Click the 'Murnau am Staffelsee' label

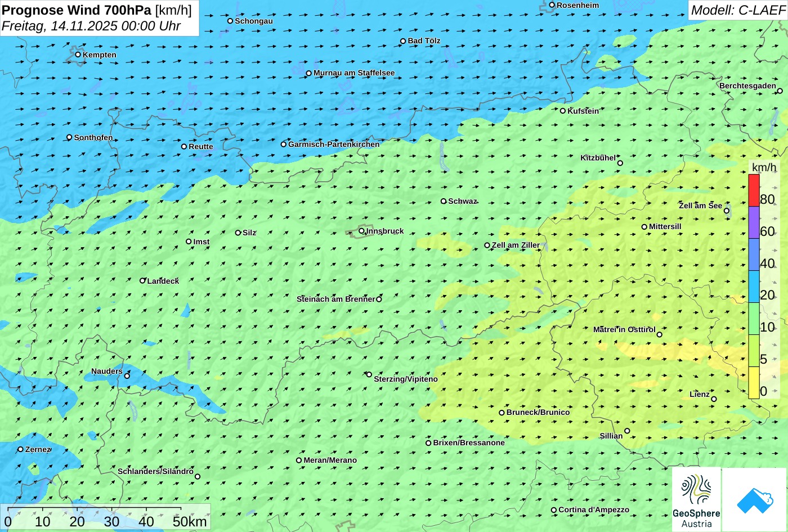(354, 73)
